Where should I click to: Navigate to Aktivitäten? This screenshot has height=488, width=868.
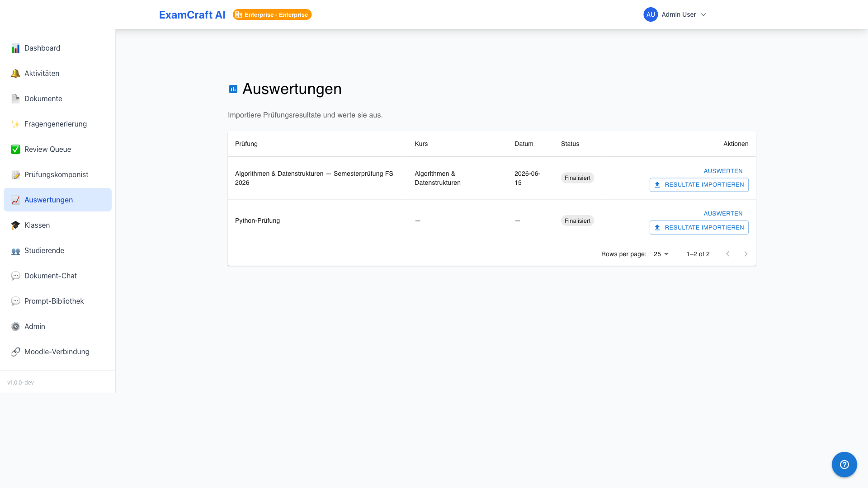point(57,73)
